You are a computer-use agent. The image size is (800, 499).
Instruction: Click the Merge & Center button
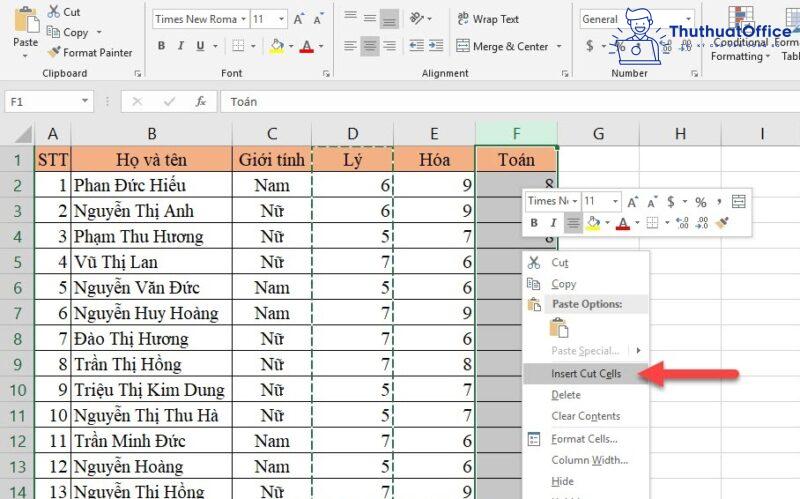(x=502, y=46)
